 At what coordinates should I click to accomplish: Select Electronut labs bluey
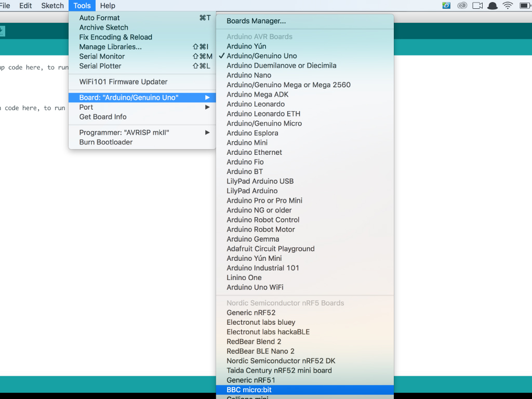(304, 322)
